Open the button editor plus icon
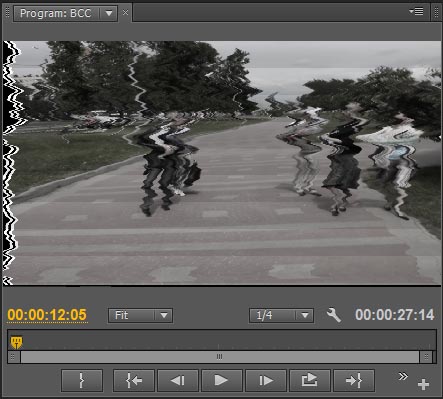443x399 pixels. click(423, 384)
